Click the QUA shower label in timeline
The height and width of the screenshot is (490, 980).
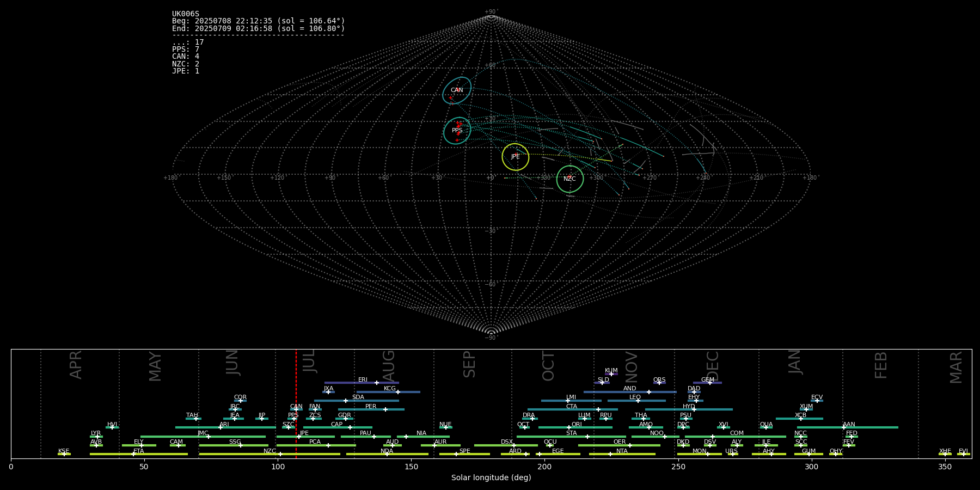[x=766, y=424]
